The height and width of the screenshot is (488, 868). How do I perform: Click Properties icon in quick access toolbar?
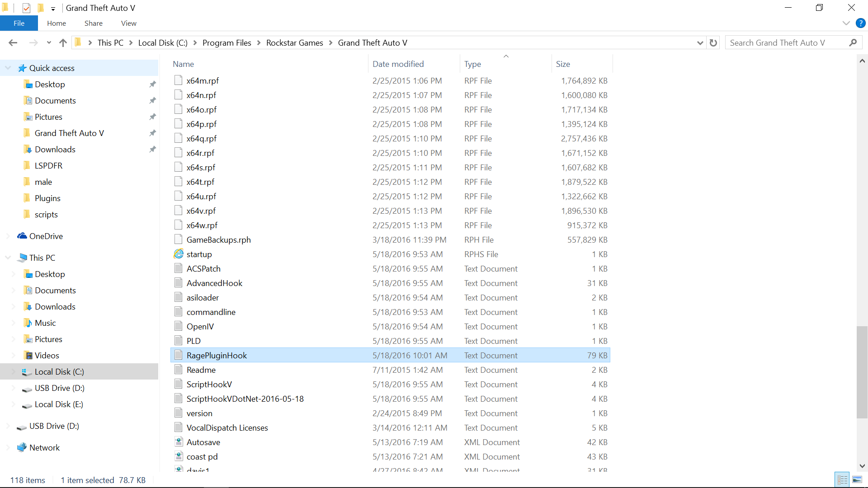point(26,8)
